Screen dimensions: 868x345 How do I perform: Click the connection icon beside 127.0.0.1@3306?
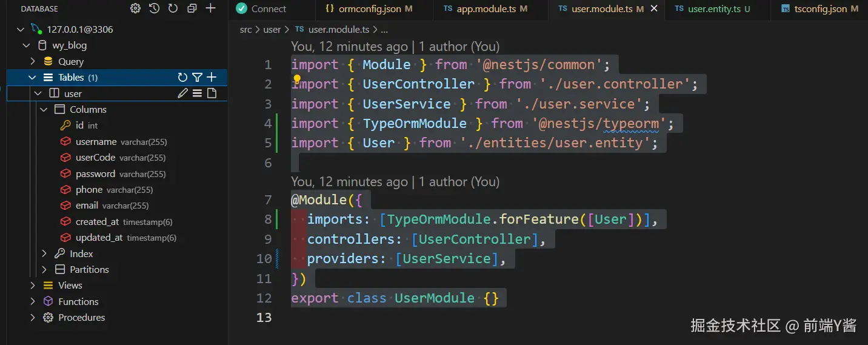(x=36, y=29)
